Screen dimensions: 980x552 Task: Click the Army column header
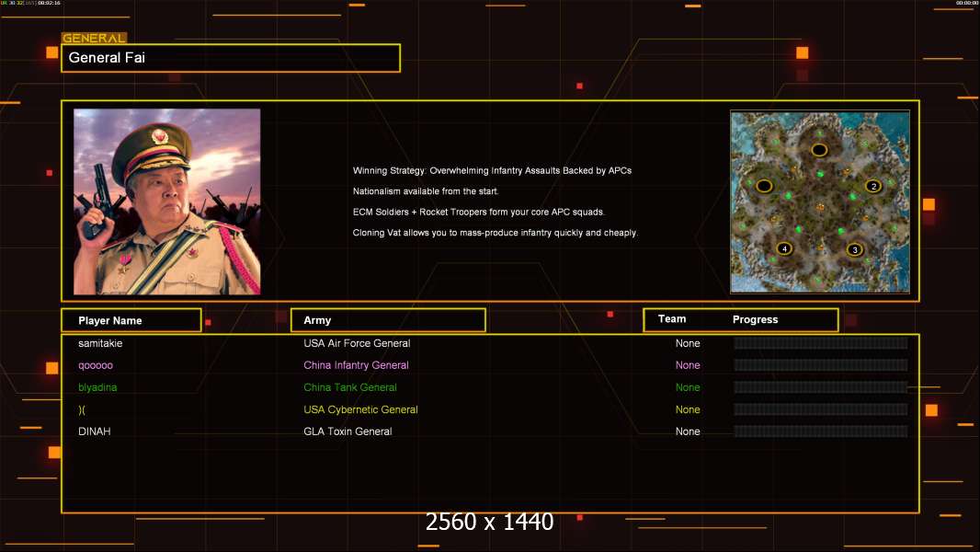[388, 320]
